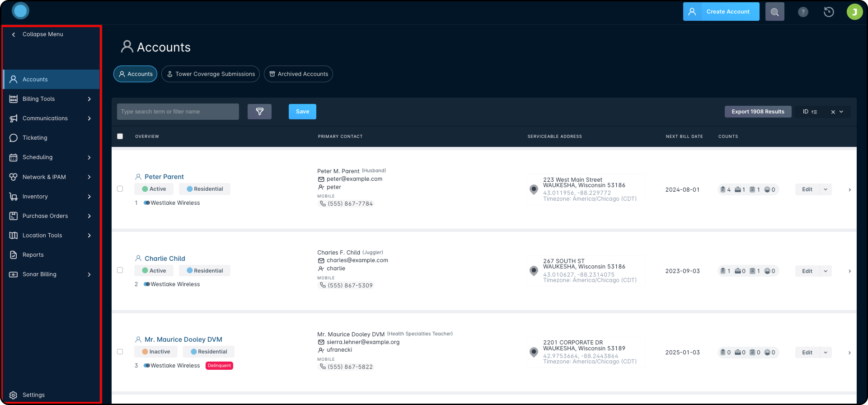Image resolution: width=868 pixels, height=405 pixels.
Task: Click the email icon beside peter@example.com
Action: click(321, 179)
